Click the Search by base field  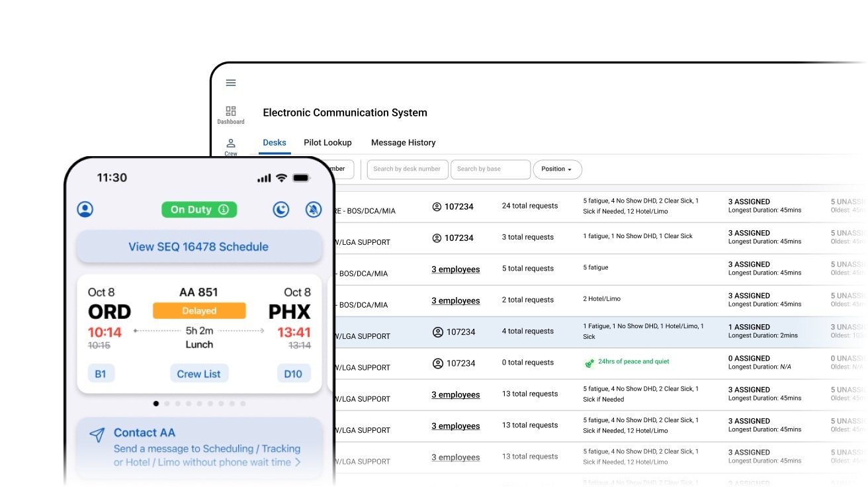point(490,169)
